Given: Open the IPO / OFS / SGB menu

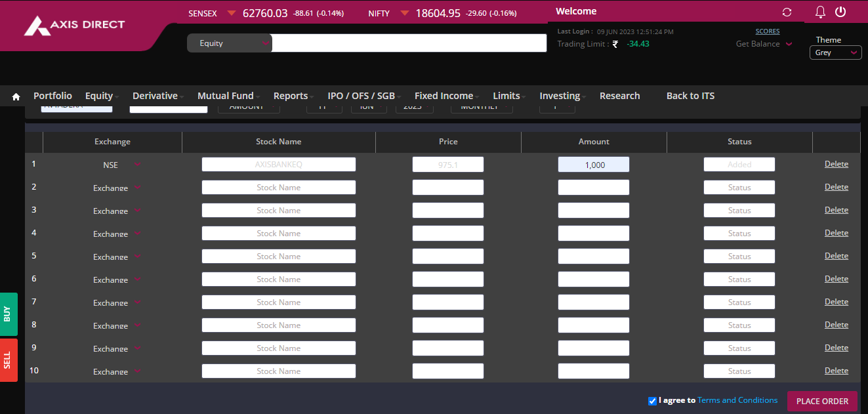Looking at the screenshot, I should point(363,96).
